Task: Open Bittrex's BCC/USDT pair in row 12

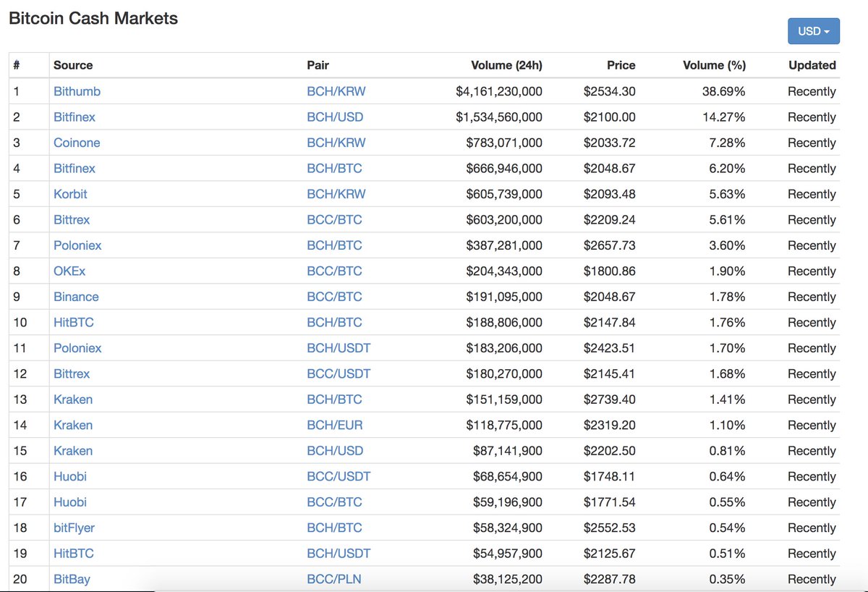Action: point(339,373)
